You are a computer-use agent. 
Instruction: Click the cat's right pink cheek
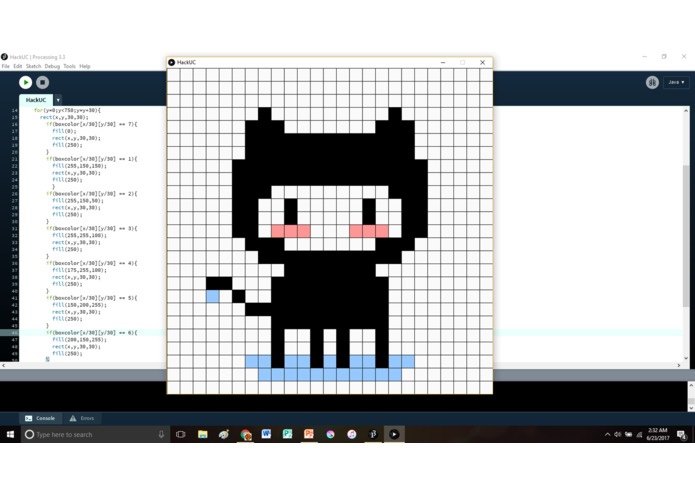369,231
